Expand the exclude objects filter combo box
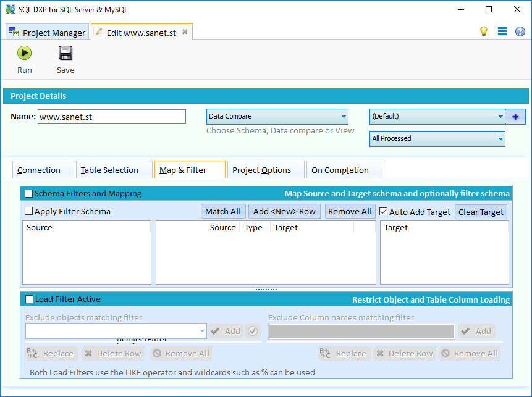This screenshot has width=532, height=397. [202, 331]
